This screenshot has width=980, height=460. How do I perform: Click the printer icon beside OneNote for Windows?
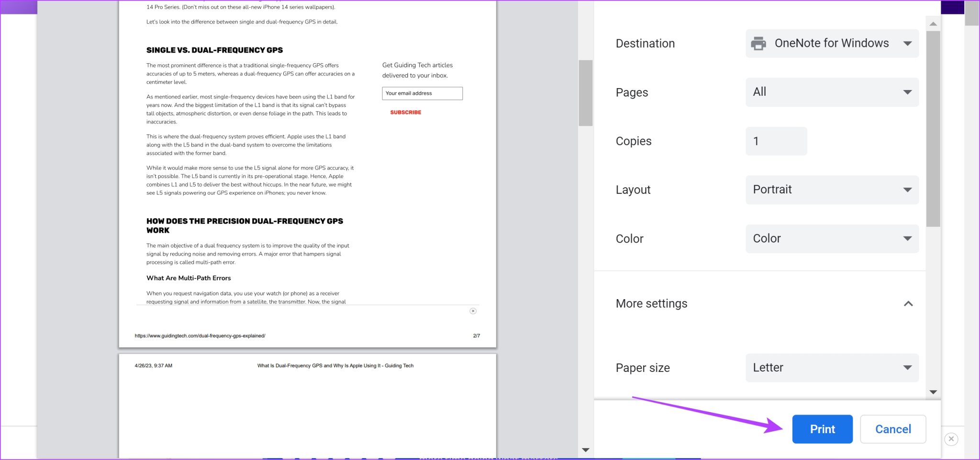point(758,43)
